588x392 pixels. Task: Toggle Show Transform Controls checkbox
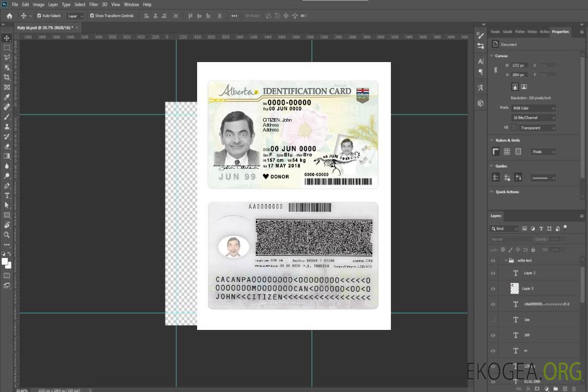[92, 16]
